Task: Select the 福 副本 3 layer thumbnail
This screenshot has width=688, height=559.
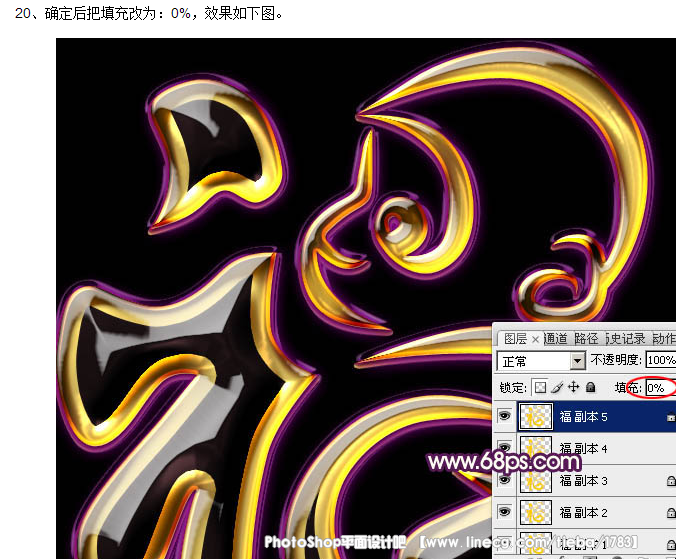Action: [535, 481]
